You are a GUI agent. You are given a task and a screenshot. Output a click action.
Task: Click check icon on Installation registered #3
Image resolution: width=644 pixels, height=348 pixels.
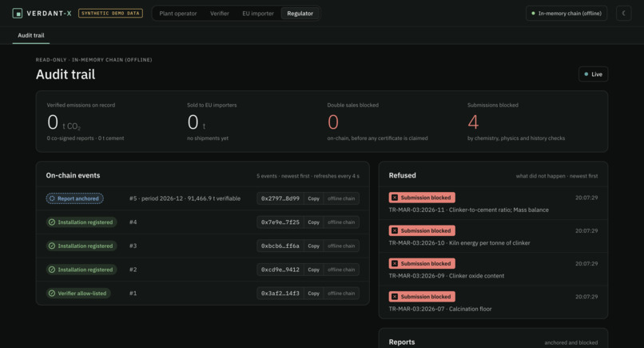click(x=52, y=246)
